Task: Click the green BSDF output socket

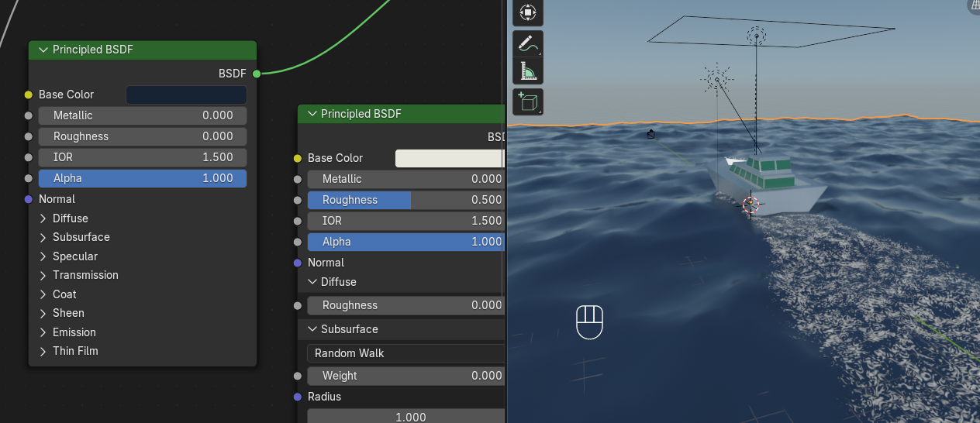Action: (256, 74)
